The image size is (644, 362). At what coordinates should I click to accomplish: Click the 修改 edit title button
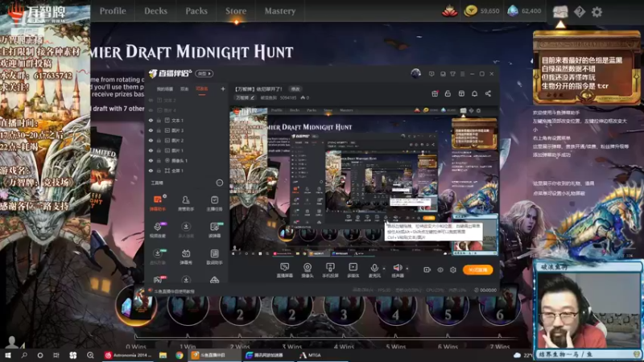coord(295,89)
